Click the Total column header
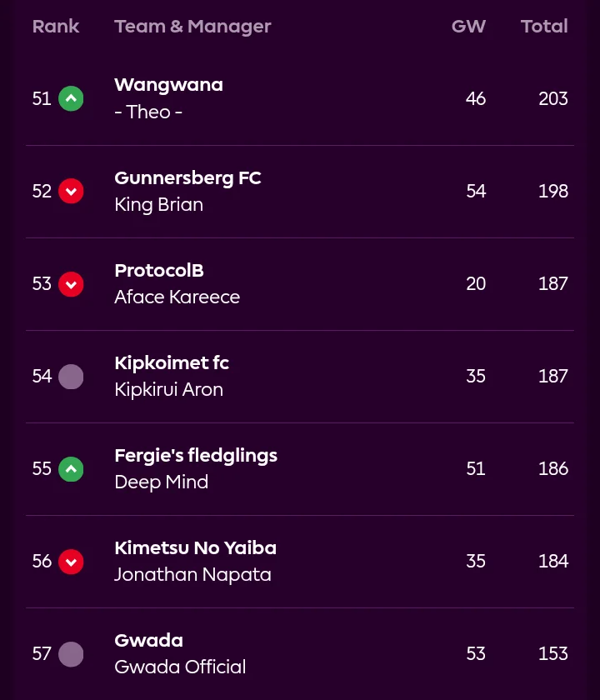The width and height of the screenshot is (600, 700). (544, 27)
